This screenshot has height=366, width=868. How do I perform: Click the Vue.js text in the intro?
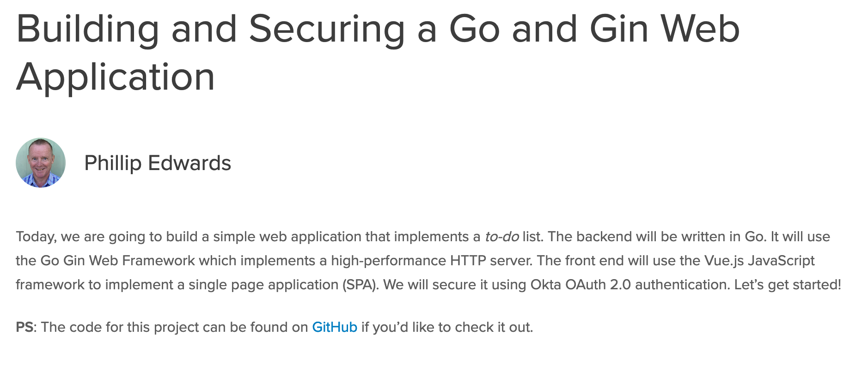pyautogui.click(x=724, y=261)
